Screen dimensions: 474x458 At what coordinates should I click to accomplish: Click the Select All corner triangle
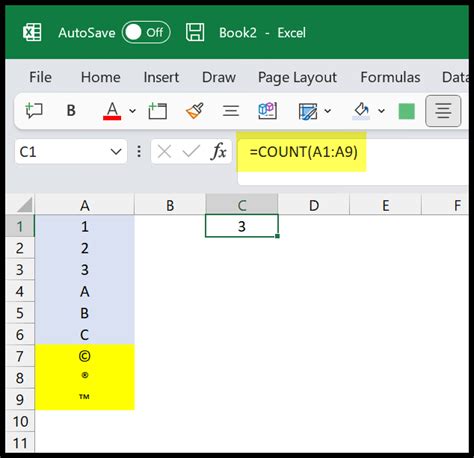(x=24, y=204)
